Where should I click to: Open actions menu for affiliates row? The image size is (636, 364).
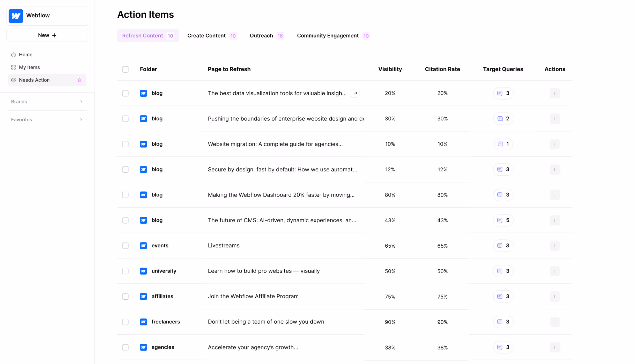[555, 297]
